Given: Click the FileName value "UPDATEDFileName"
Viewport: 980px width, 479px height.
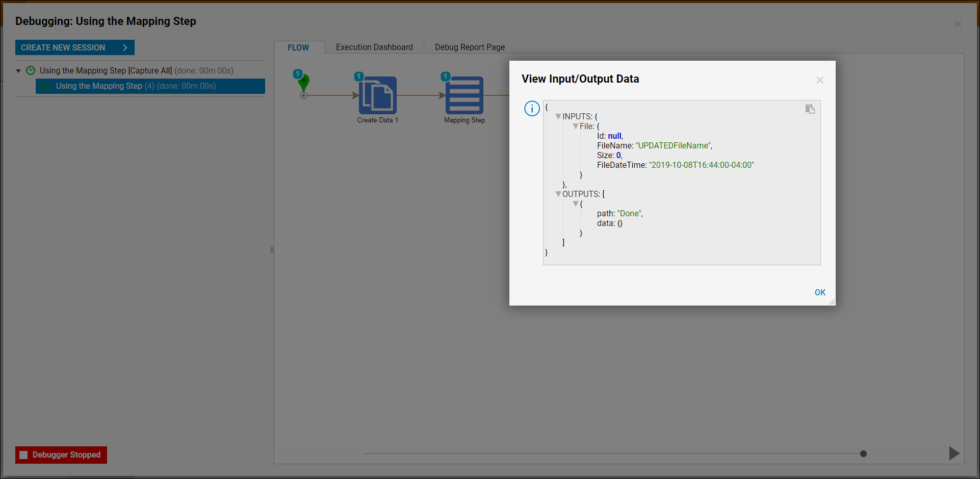Looking at the screenshot, I should click(x=673, y=145).
